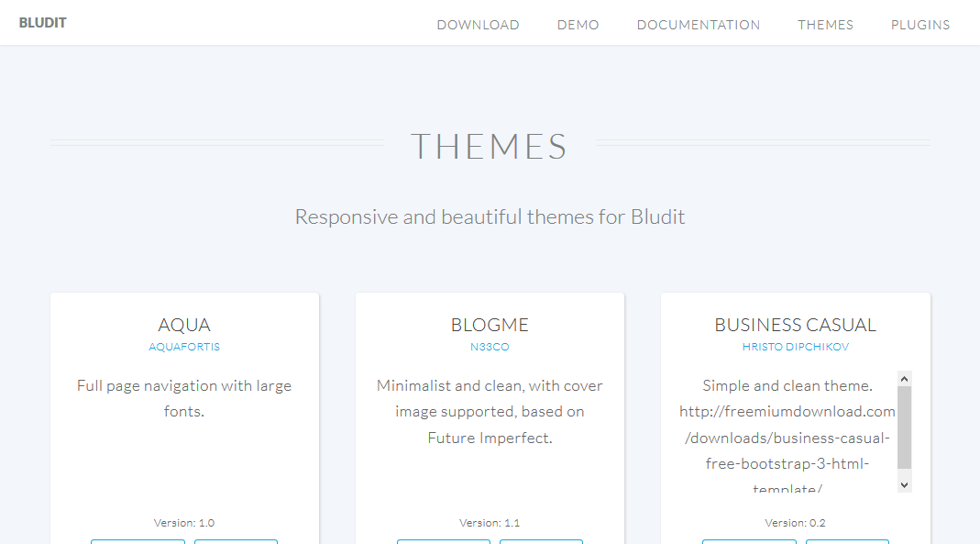Click the right button under the BlogMe theme
The image size is (980, 544).
[541, 541]
